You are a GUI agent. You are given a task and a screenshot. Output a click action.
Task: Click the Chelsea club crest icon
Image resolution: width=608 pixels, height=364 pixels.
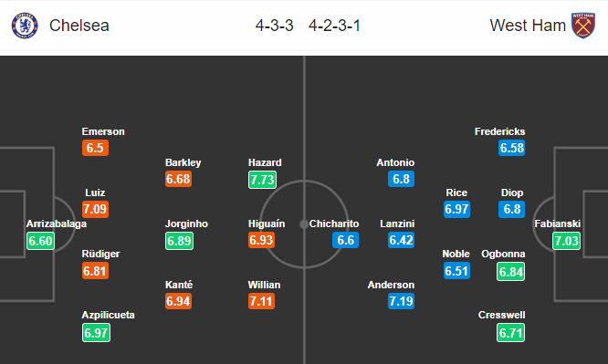pos(25,26)
